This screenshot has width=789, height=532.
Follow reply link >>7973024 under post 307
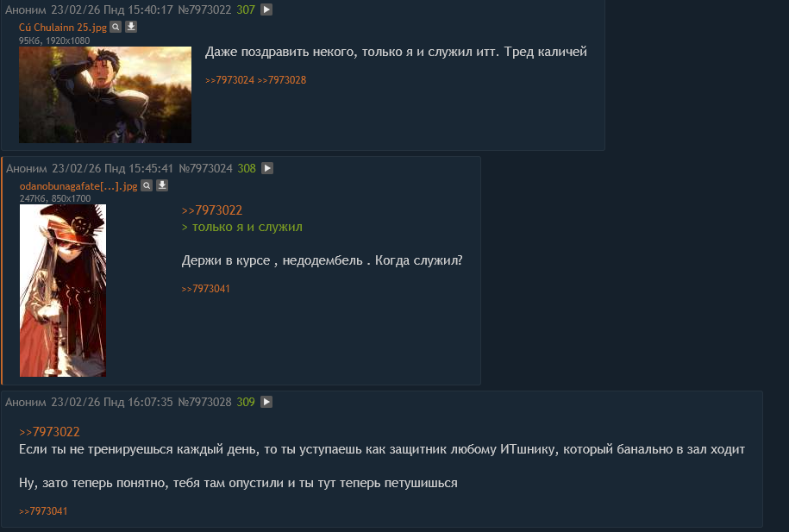pyautogui.click(x=230, y=80)
